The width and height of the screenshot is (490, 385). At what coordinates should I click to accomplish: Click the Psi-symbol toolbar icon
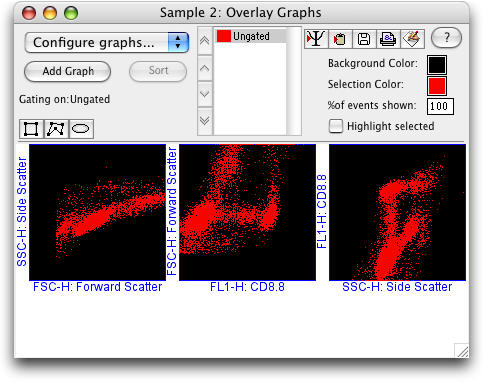(x=316, y=39)
